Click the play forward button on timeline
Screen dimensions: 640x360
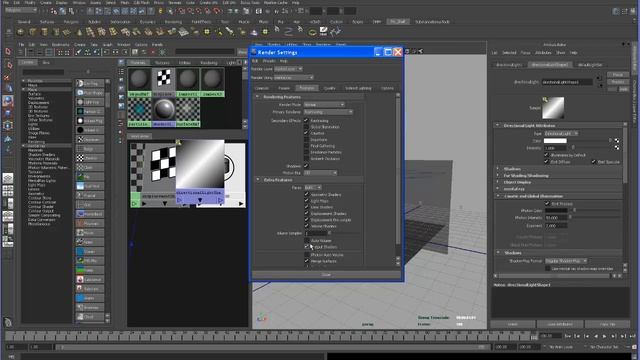coord(604,336)
